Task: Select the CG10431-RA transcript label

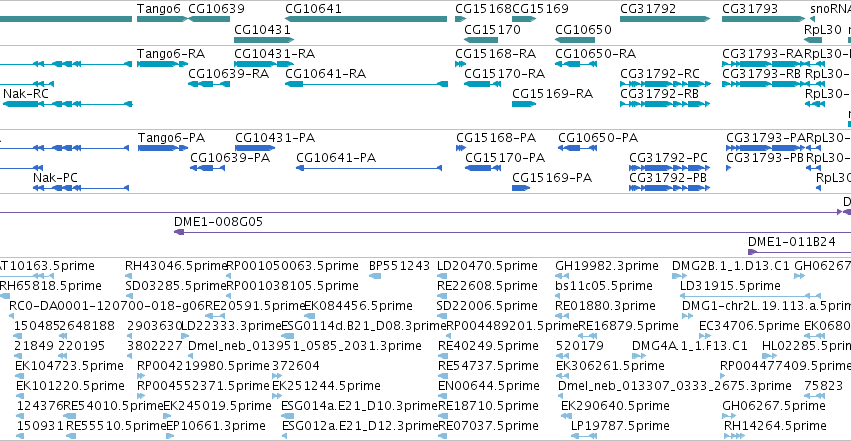Action: [x=275, y=54]
